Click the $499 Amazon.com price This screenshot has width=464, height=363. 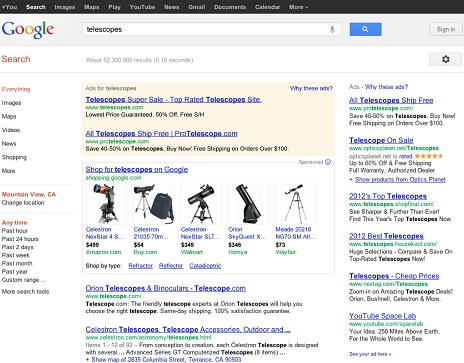pos(92,245)
